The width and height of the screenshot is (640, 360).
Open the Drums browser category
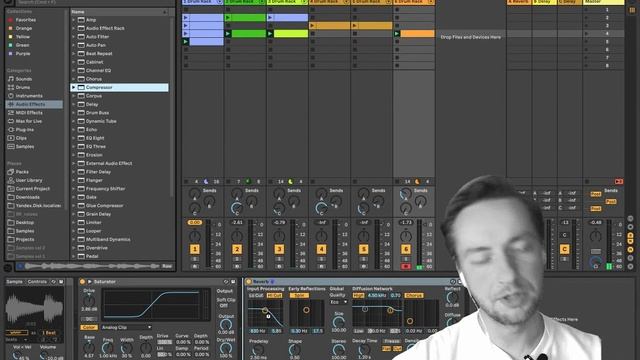[x=23, y=87]
